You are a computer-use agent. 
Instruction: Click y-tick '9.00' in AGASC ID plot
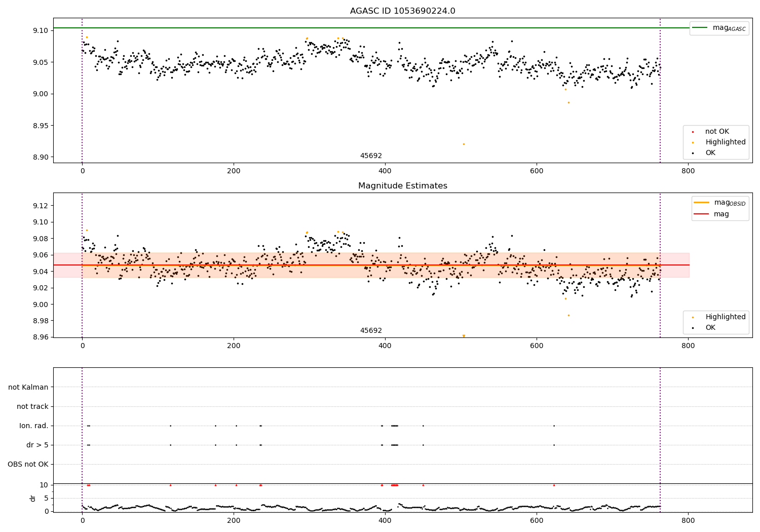click(40, 94)
